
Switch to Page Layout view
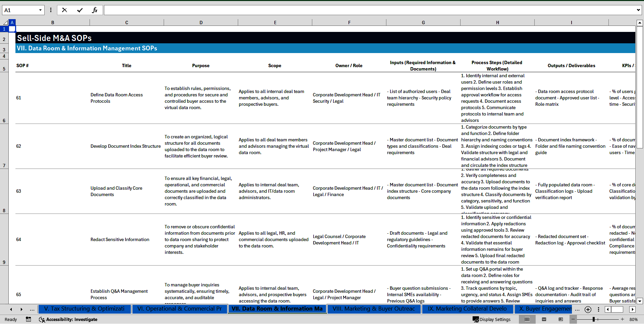[544, 319]
